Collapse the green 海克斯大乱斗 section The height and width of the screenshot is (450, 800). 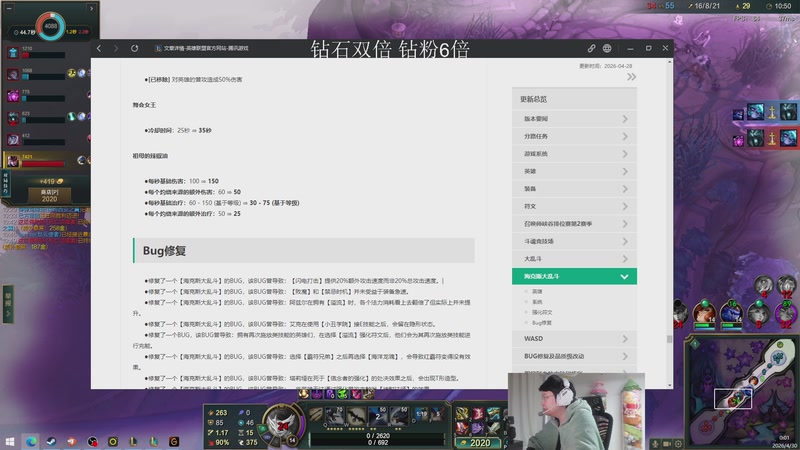pyautogui.click(x=574, y=276)
